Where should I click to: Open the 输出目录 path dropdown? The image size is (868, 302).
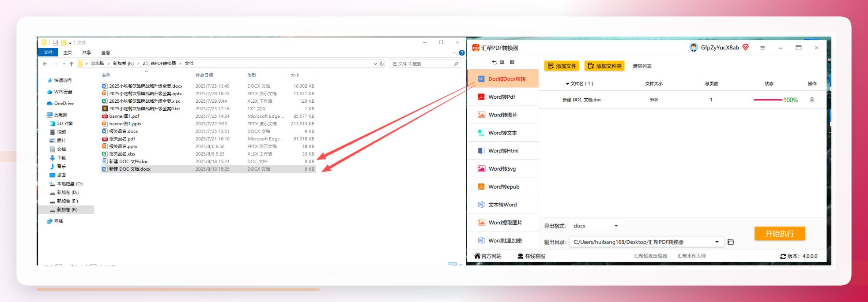click(717, 242)
